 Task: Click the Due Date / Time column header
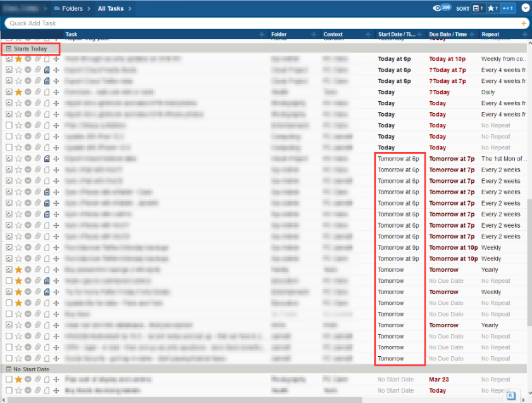coord(448,34)
